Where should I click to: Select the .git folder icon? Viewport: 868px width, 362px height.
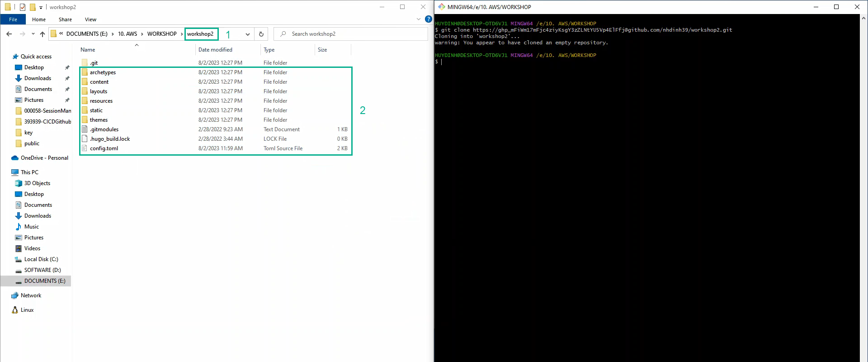(85, 63)
